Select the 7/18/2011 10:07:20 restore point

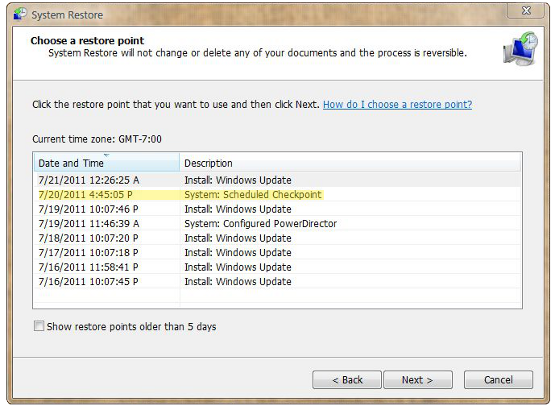coord(278,238)
